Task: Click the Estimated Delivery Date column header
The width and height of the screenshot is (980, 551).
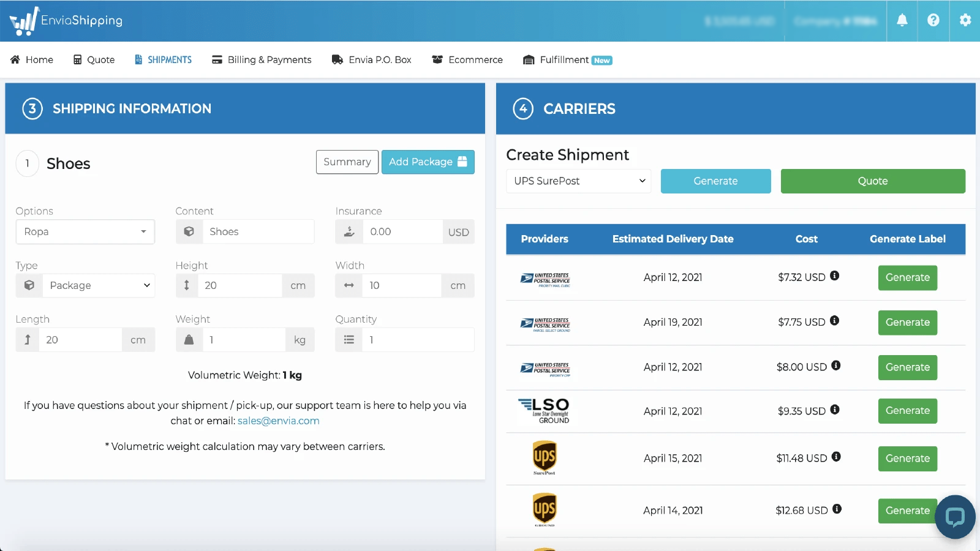Action: tap(673, 239)
